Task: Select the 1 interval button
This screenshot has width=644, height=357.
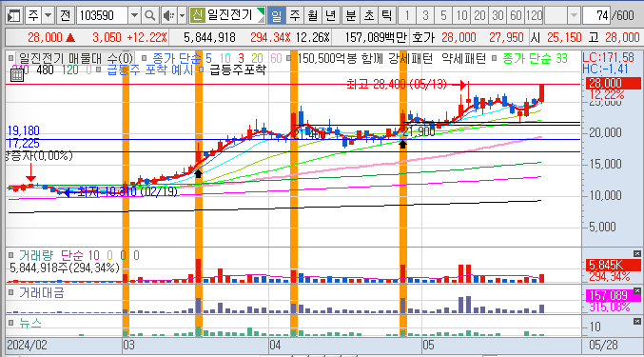Action: point(407,15)
